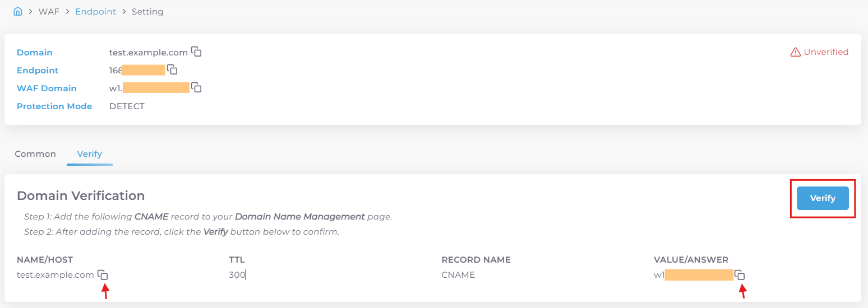
Task: Click the CNAME record type value
Action: (458, 275)
